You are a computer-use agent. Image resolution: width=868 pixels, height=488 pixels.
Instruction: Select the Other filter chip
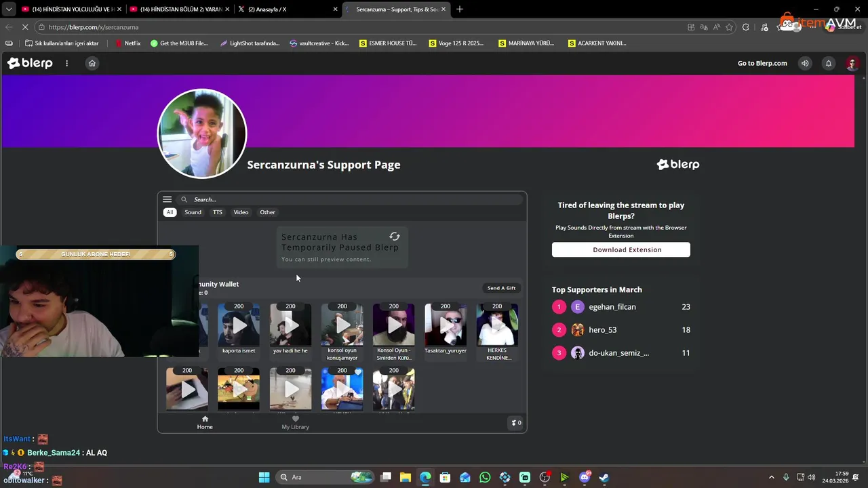click(x=267, y=212)
